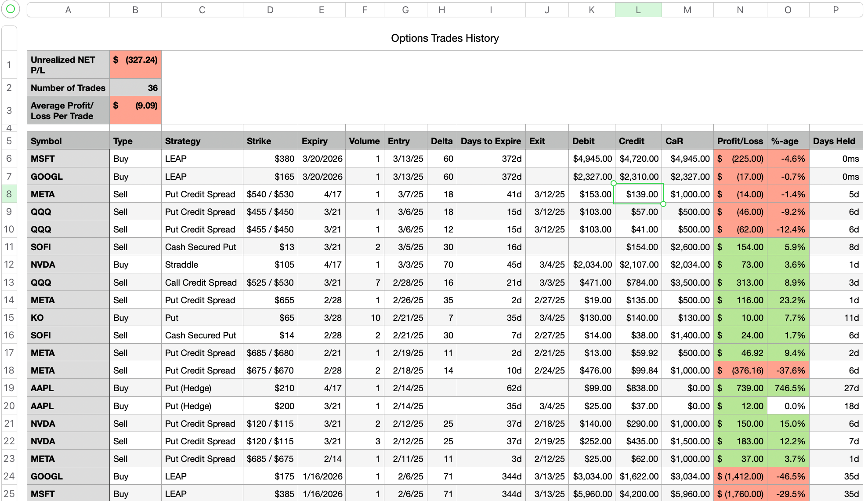The width and height of the screenshot is (868, 501).
Task: Select row 19 header
Action: [x=9, y=388]
